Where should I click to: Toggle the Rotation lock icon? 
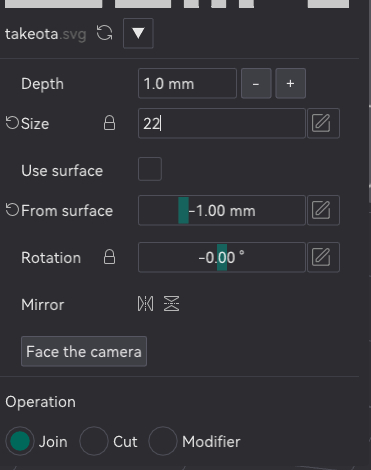[109, 257]
